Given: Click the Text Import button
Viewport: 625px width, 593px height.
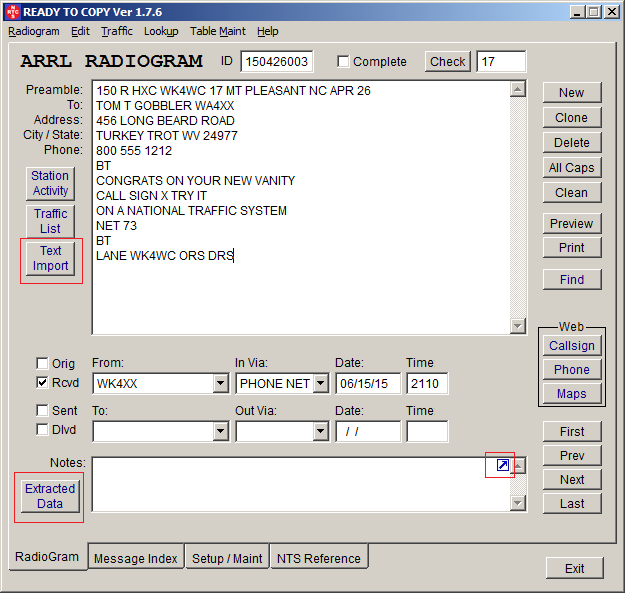Looking at the screenshot, I should pos(50,258).
